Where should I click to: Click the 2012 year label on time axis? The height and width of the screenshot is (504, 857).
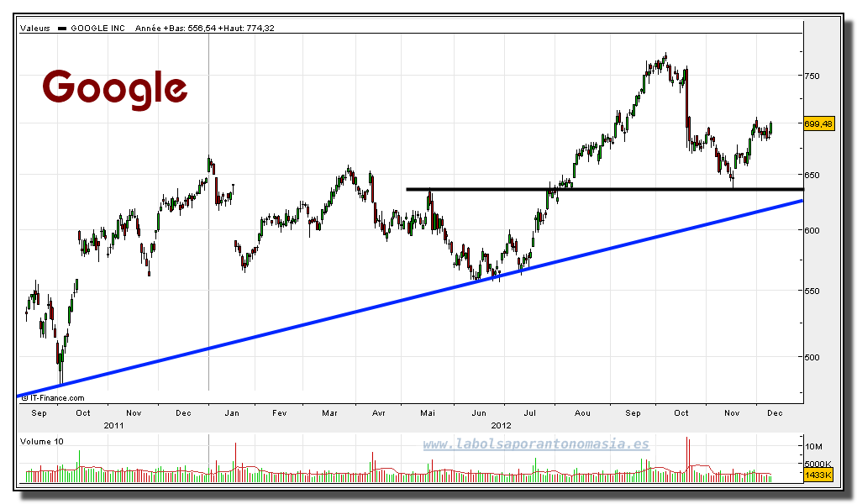click(502, 425)
